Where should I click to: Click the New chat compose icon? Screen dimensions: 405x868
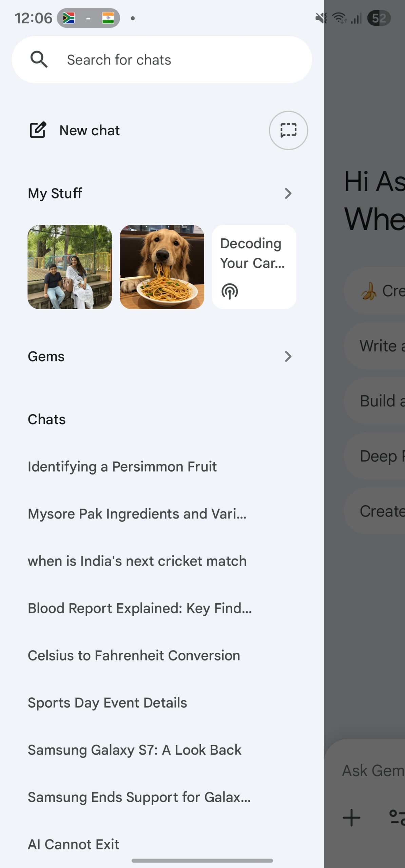pos(38,130)
